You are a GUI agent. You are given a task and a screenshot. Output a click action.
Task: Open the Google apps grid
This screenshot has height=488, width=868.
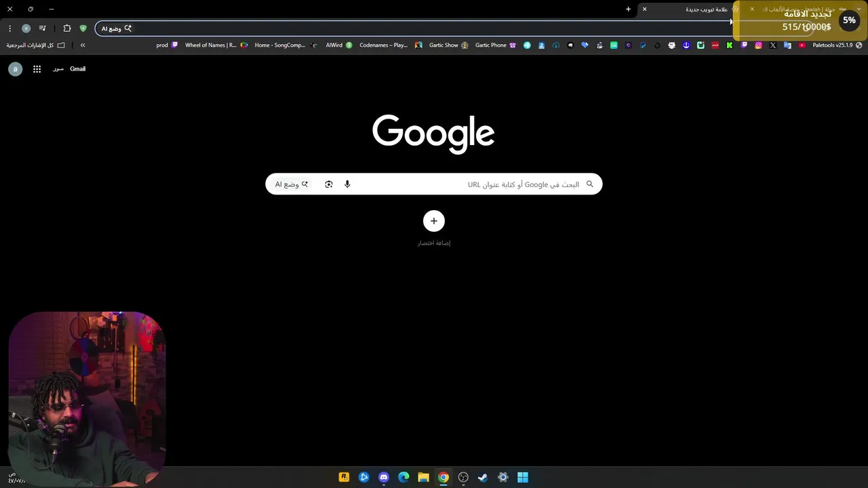pos(37,69)
